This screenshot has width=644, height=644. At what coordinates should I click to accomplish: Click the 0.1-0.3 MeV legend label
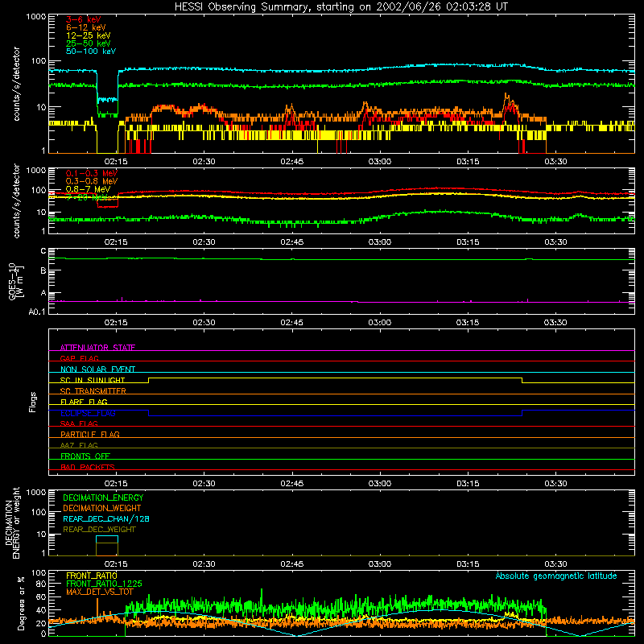point(92,173)
